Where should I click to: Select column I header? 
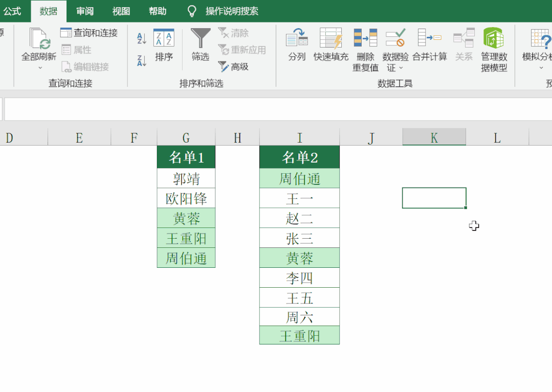click(x=300, y=138)
